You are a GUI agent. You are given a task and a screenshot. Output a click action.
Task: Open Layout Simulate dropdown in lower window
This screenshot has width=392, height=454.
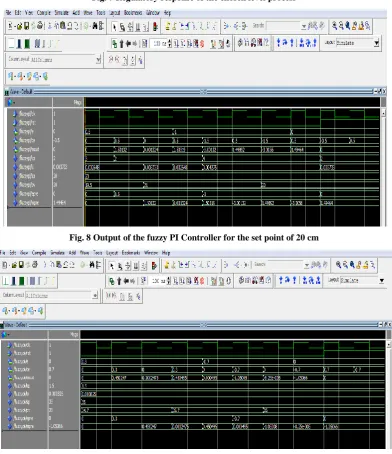(x=382, y=280)
